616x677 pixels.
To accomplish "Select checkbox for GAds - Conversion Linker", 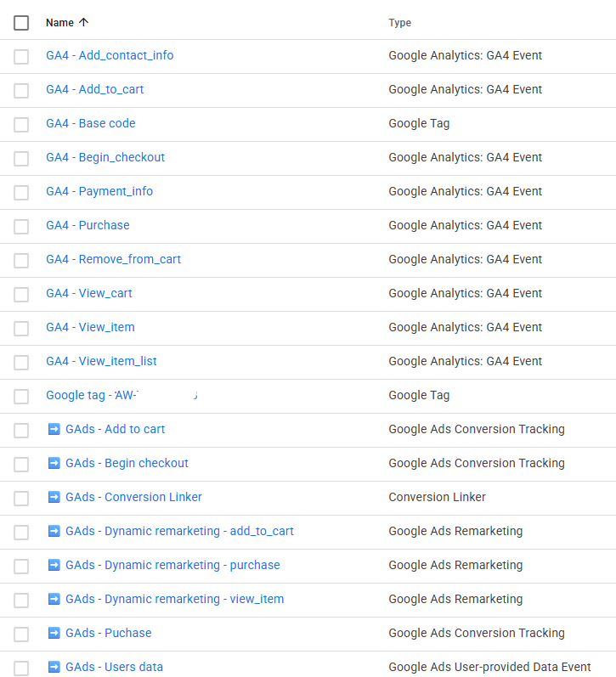I will pos(21,499).
